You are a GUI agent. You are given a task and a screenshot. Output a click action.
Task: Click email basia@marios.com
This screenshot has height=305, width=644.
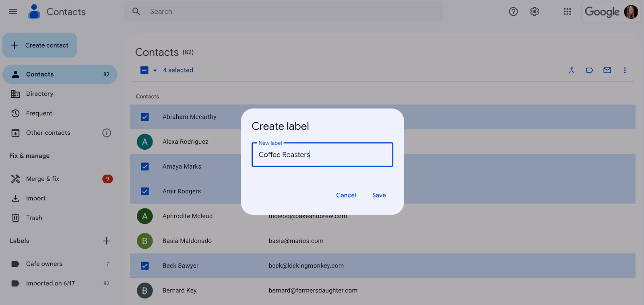[x=296, y=241]
